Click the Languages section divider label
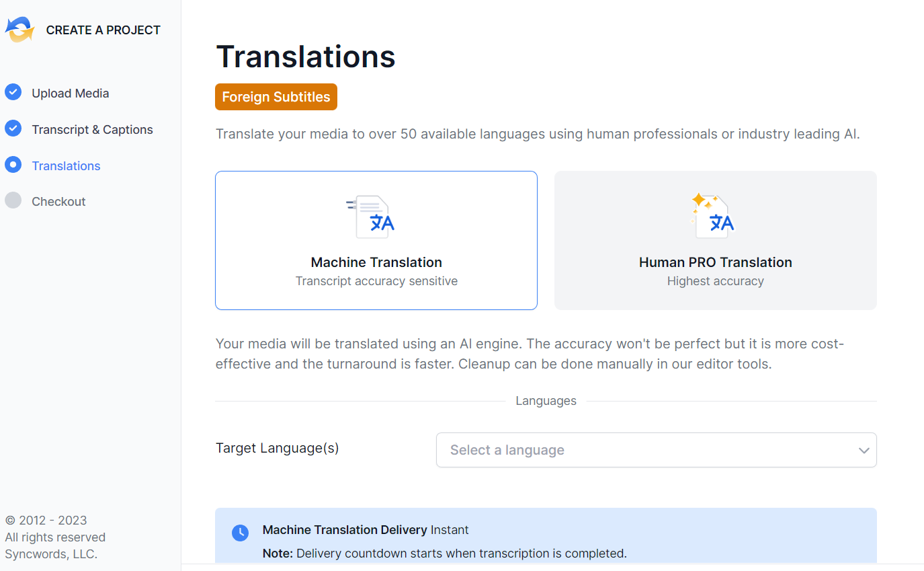 (546, 401)
